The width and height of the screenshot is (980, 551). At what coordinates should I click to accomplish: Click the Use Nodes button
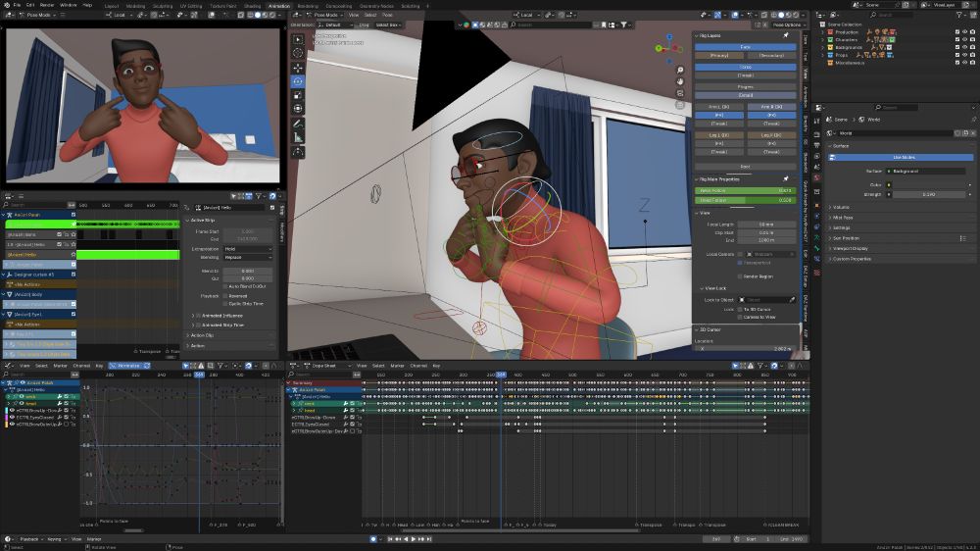pos(903,157)
